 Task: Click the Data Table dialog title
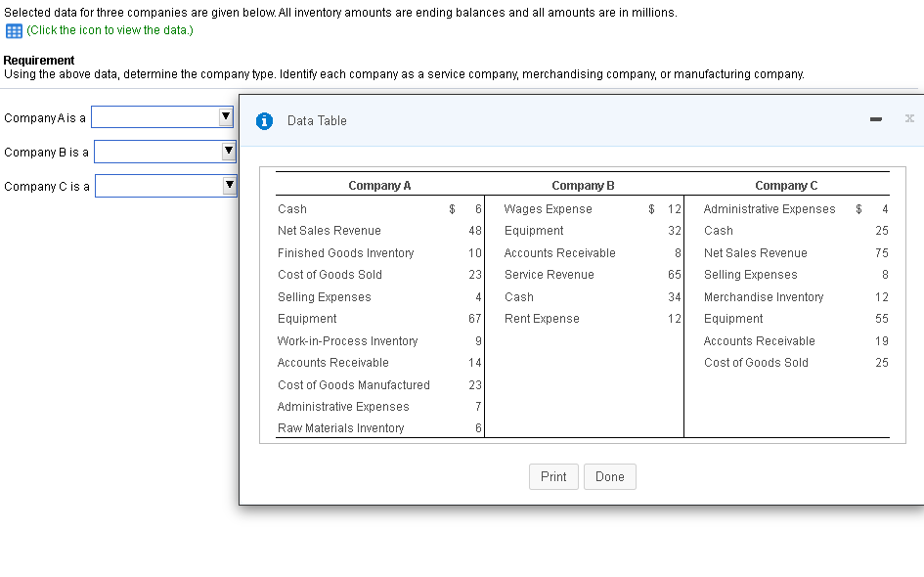tap(317, 121)
